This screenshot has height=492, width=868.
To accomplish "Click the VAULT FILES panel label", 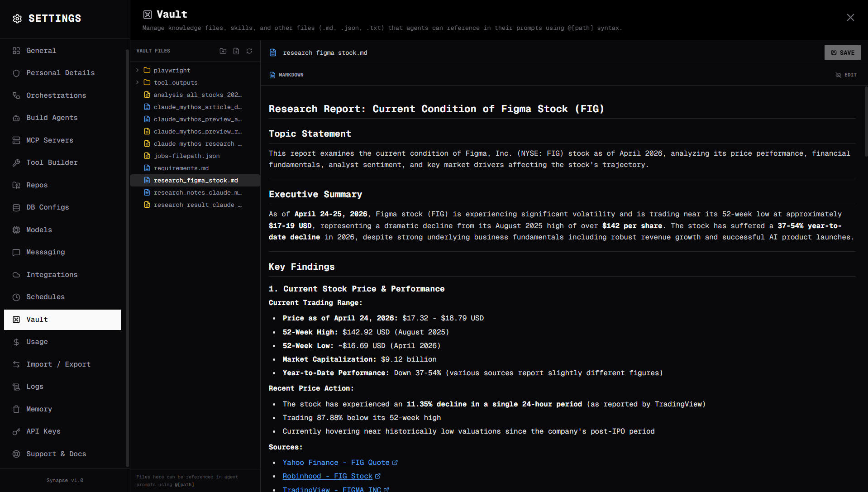I will coord(153,51).
